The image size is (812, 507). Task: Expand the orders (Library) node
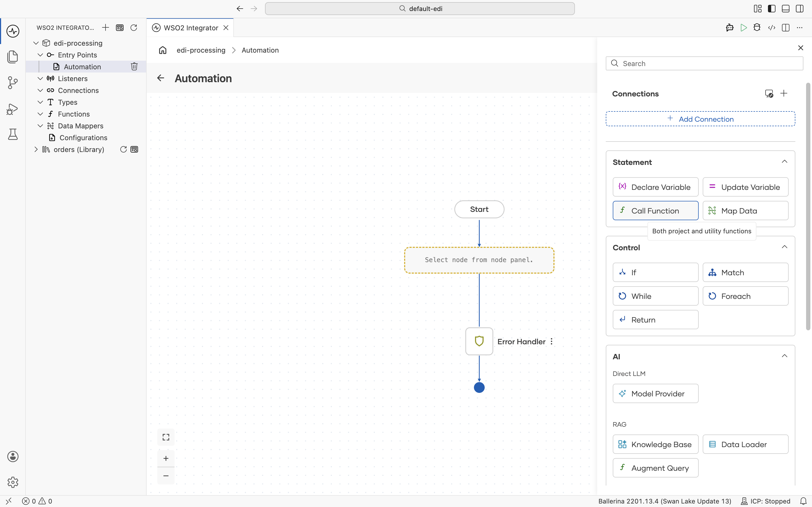pyautogui.click(x=36, y=149)
